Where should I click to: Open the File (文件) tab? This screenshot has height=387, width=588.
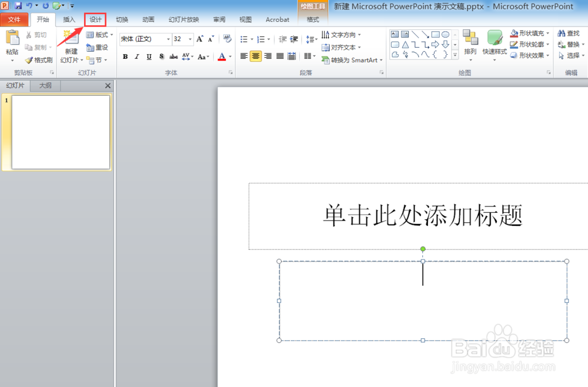[x=14, y=19]
